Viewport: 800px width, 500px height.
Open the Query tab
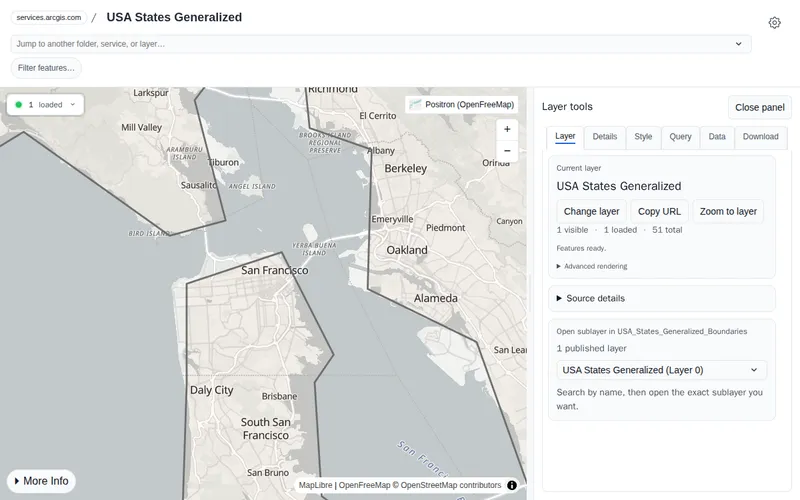pos(680,137)
